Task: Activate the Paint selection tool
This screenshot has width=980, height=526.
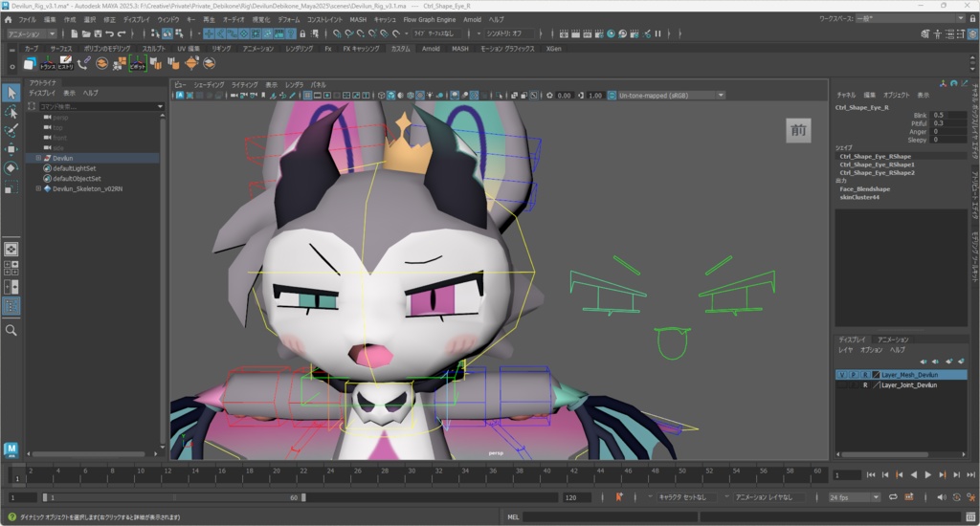Action: (11, 131)
